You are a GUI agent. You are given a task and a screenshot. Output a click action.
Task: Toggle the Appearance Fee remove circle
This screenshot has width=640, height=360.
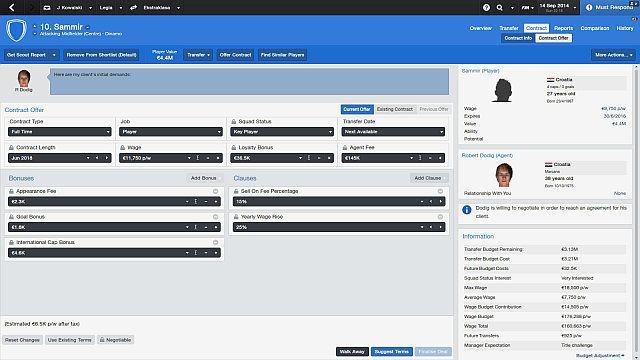(215, 191)
